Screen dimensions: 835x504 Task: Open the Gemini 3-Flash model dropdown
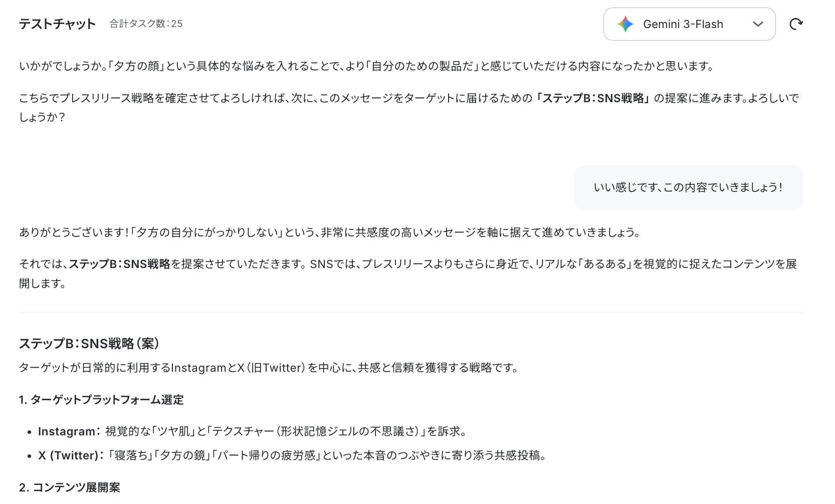(x=689, y=24)
